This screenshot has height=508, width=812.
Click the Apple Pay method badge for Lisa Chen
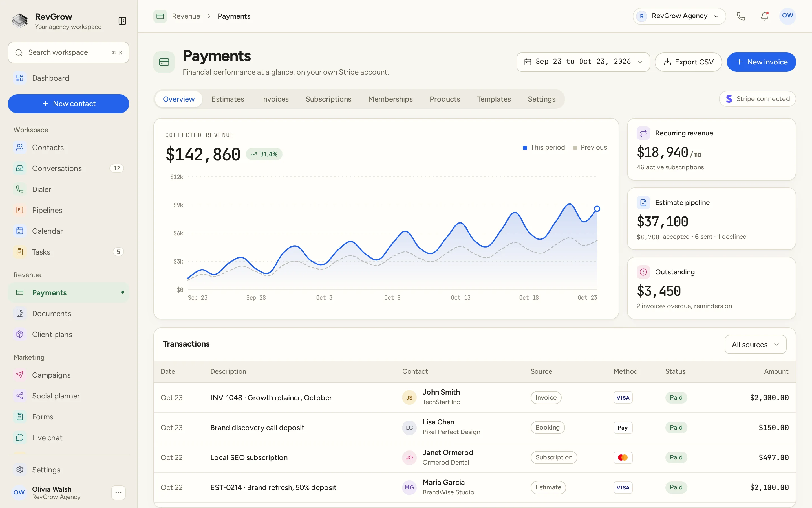623,428
